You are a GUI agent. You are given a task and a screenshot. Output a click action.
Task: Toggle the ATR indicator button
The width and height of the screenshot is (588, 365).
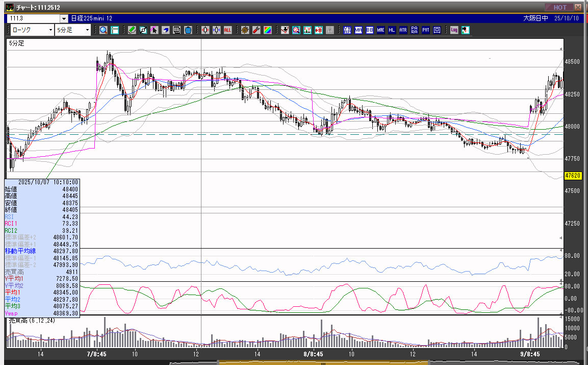click(x=403, y=30)
